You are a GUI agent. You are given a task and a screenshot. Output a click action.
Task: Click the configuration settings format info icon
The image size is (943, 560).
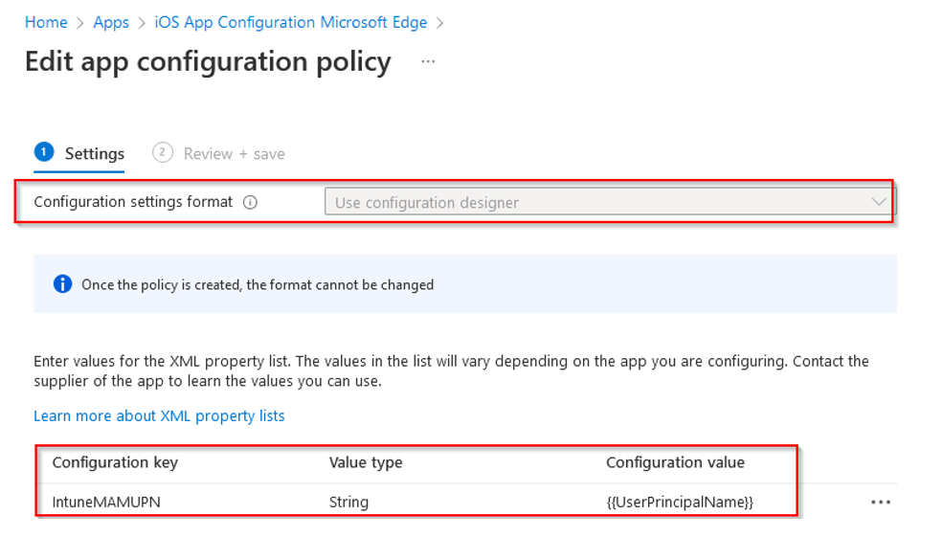[x=250, y=202]
